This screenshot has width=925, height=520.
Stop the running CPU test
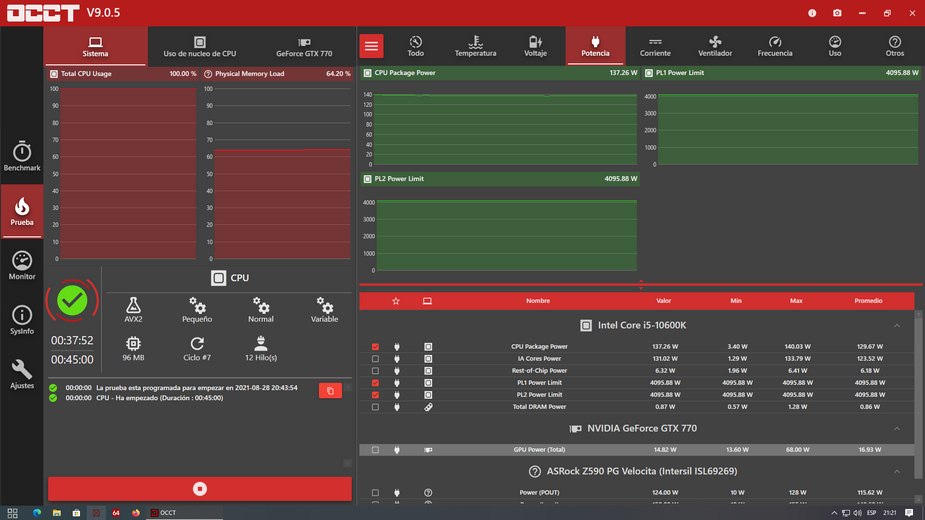pos(199,489)
